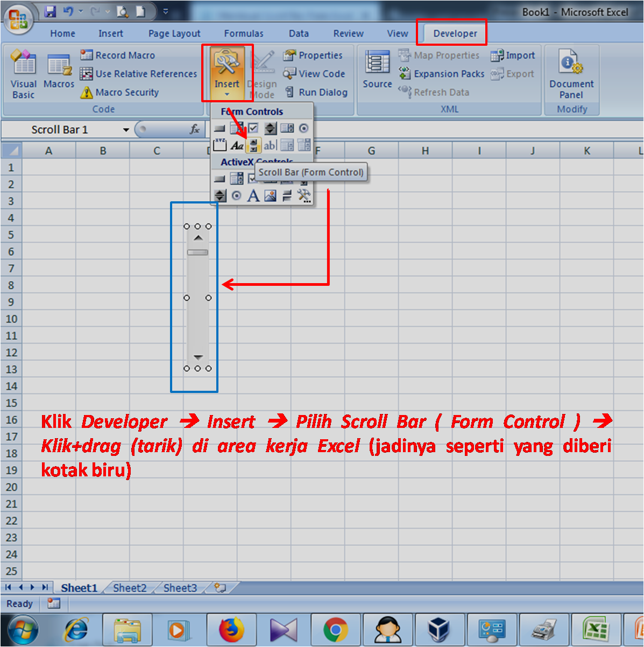Select the Developer tab
This screenshot has height=647, width=644.
(x=455, y=33)
